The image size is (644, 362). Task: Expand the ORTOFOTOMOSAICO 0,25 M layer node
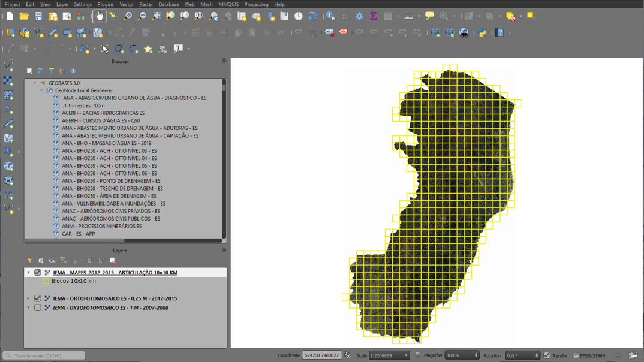tap(29, 298)
